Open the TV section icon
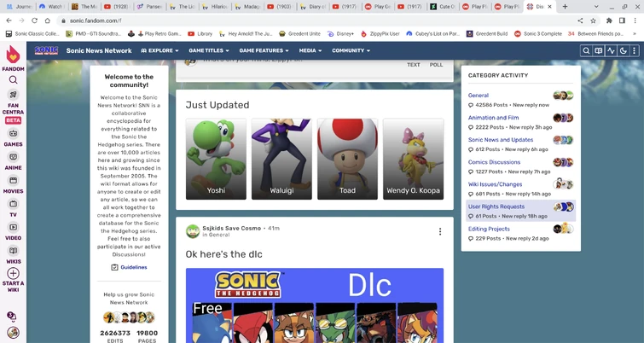 click(13, 204)
